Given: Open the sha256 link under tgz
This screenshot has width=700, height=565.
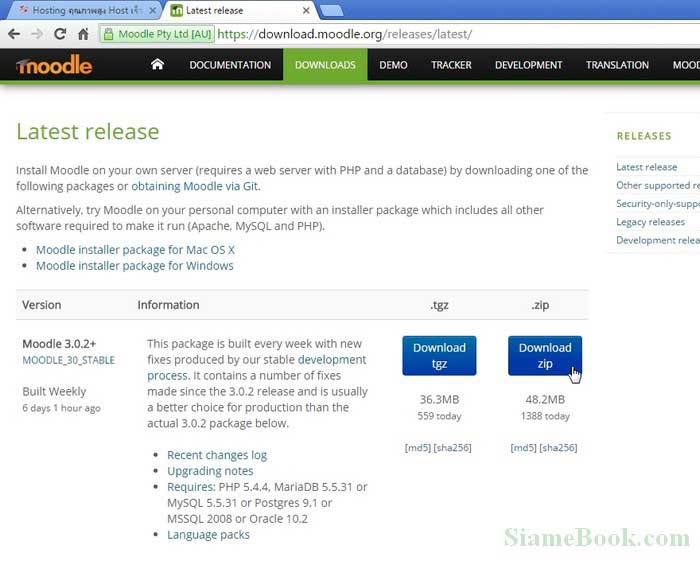Looking at the screenshot, I should point(452,448).
